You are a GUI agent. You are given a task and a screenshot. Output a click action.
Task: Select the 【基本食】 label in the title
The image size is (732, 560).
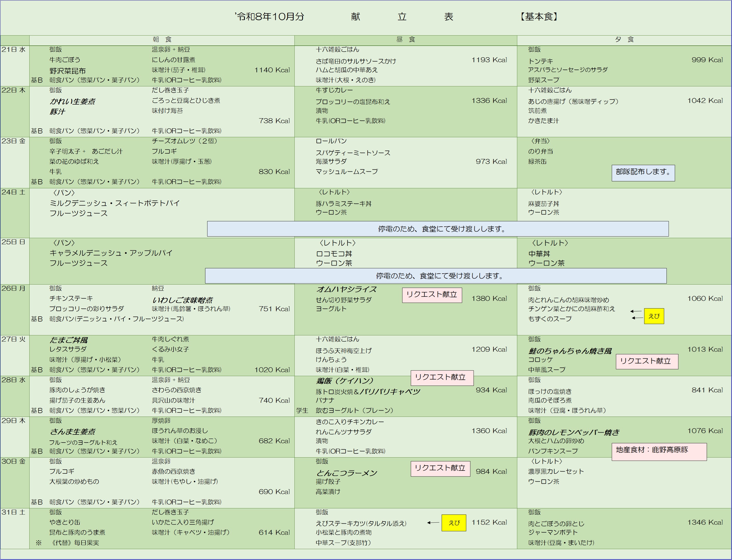pyautogui.click(x=539, y=17)
